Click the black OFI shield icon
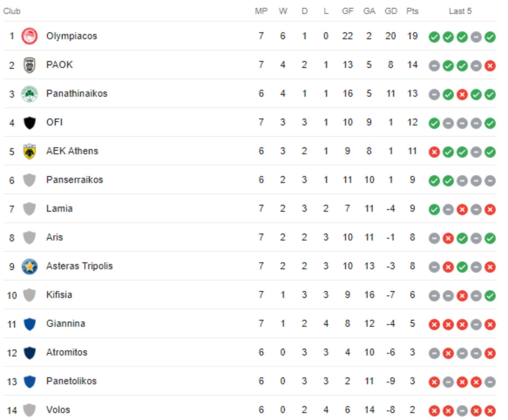 [x=29, y=123]
